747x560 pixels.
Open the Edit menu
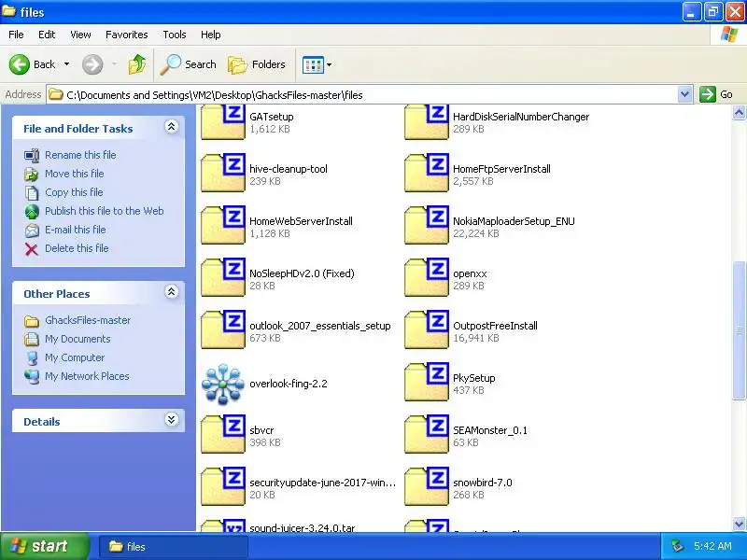(47, 35)
